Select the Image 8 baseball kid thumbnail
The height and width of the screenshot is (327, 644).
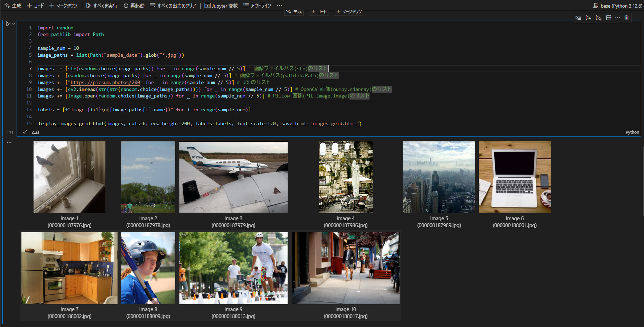pos(148,268)
